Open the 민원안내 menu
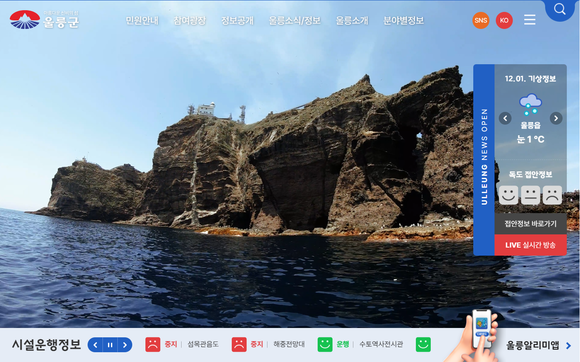 click(142, 21)
